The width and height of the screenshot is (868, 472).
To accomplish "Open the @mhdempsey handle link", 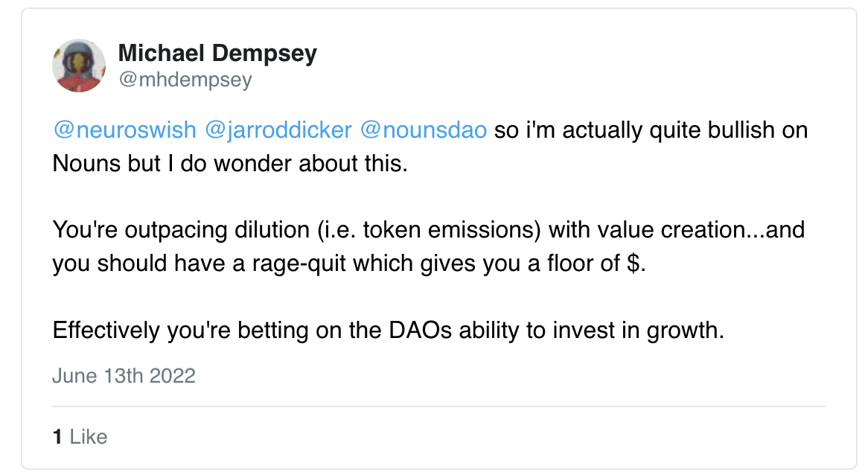I will [x=185, y=80].
